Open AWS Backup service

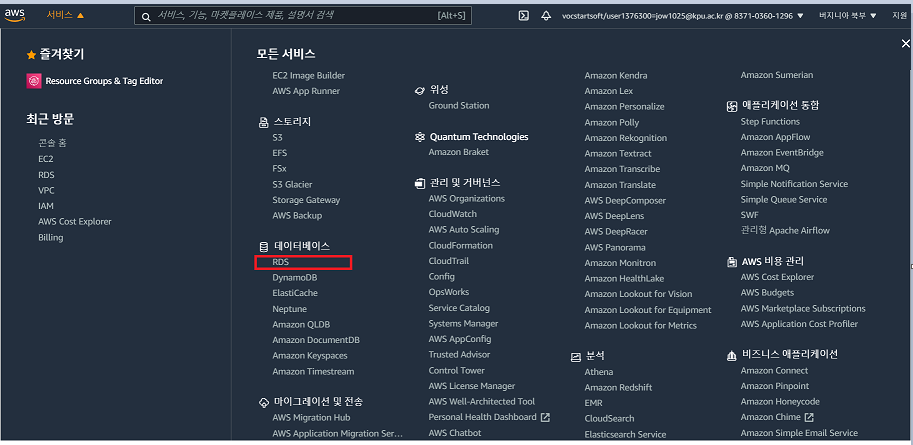297,216
